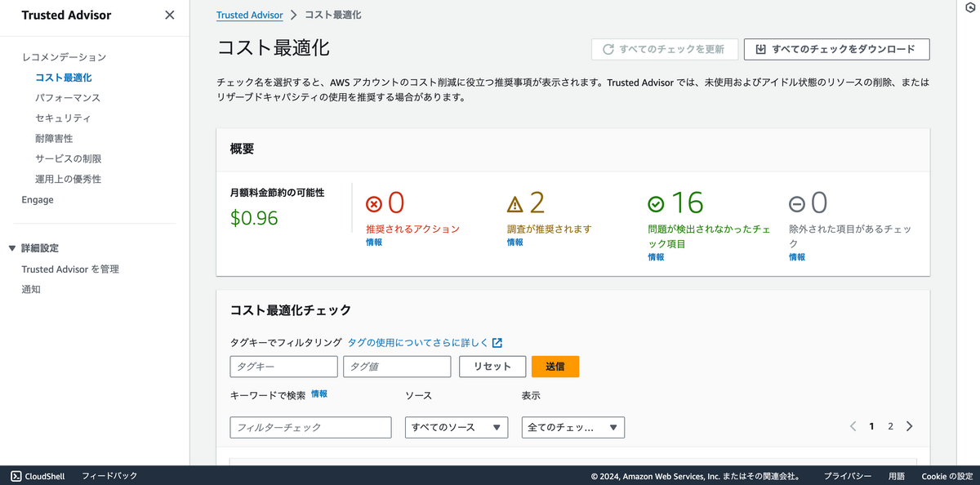Click the hexagon icon at top right corner

click(x=969, y=7)
